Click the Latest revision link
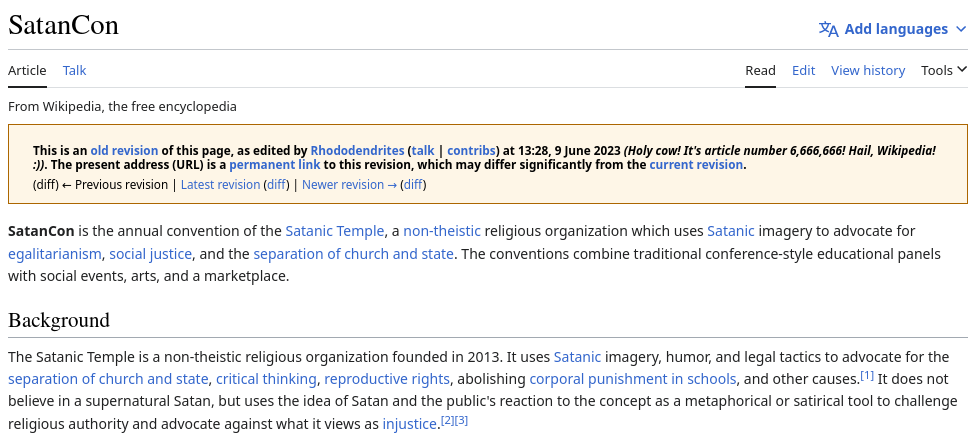This screenshot has height=446, width=975. 220,185
